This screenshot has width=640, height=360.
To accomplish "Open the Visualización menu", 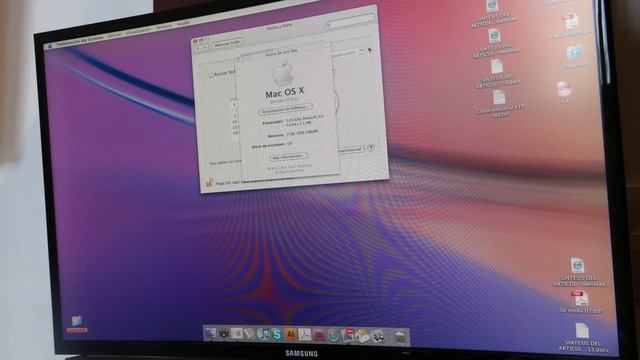I will [138, 31].
